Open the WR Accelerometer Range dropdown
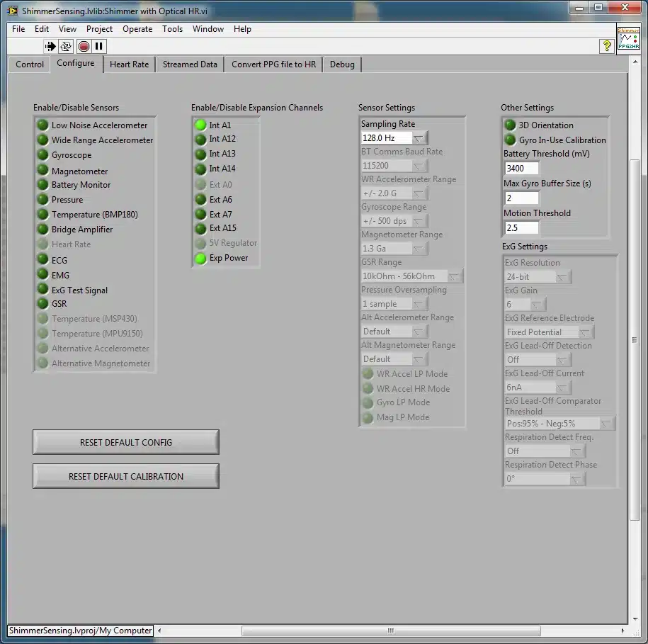648x644 pixels. tap(394, 193)
